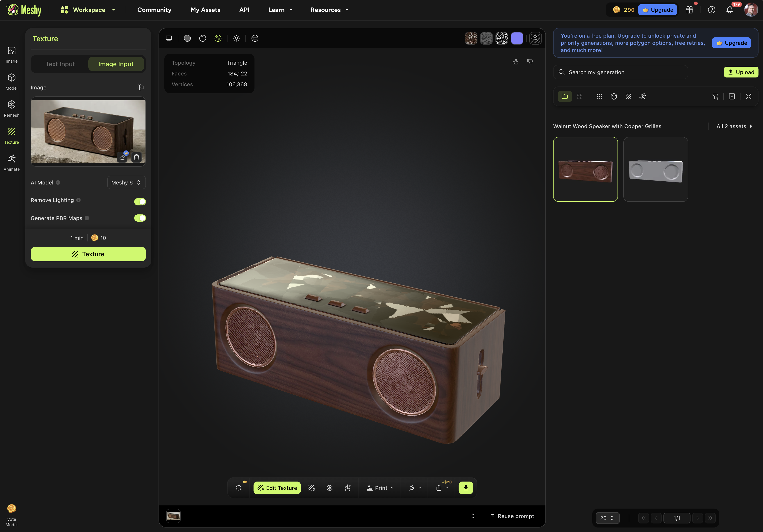Select the Image Input tab
The height and width of the screenshot is (532, 763).
coord(116,64)
